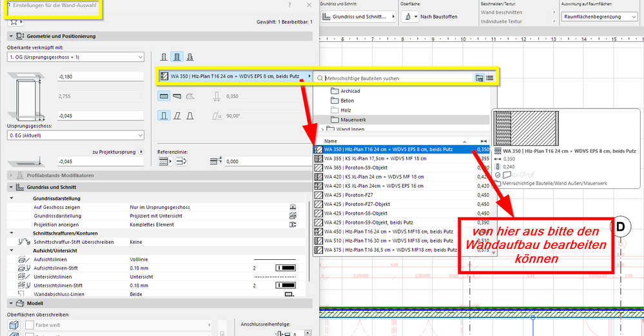Image resolution: width=644 pixels, height=336 pixels.
Task: Select vertical wall complexity icon
Action: [x=164, y=116]
